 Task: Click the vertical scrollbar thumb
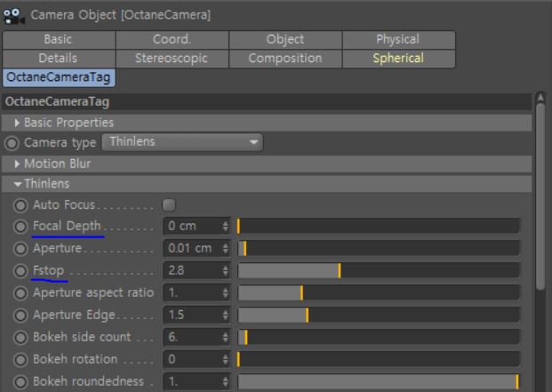click(x=540, y=196)
